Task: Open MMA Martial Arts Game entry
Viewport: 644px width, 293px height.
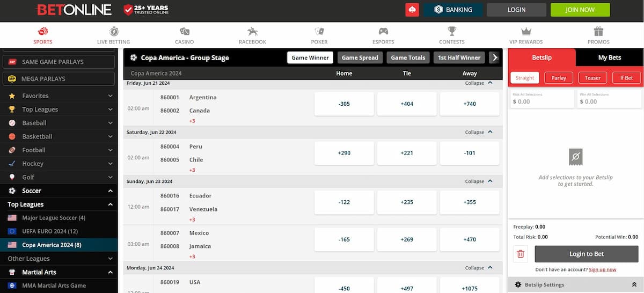Action: 54,285
